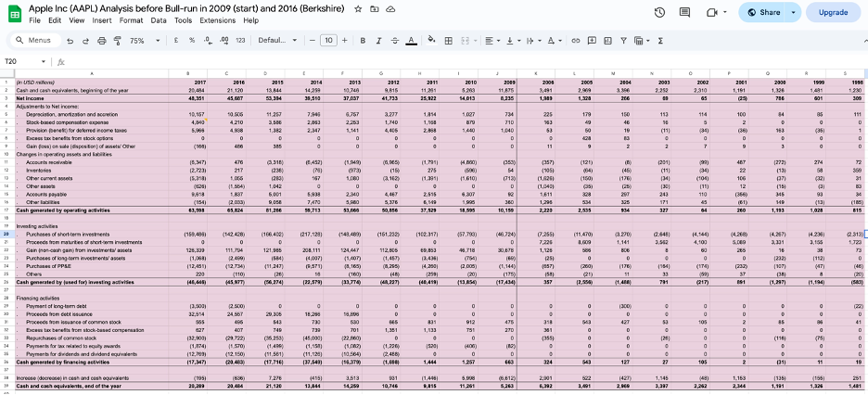Open more number formats (123)
The image size is (868, 395).
click(x=240, y=41)
